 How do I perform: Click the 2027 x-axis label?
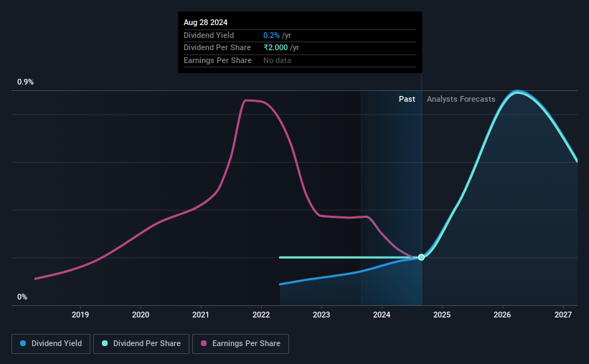tap(563, 315)
